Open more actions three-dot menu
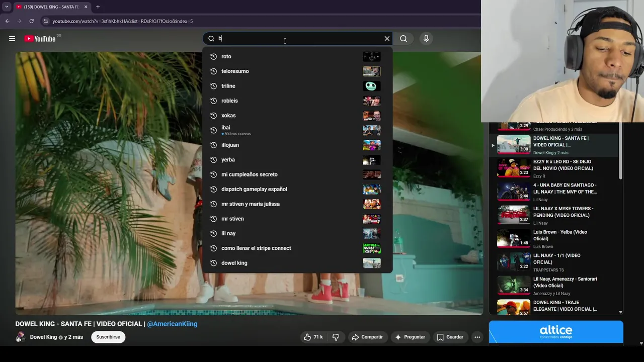The image size is (644, 362). [x=477, y=337]
